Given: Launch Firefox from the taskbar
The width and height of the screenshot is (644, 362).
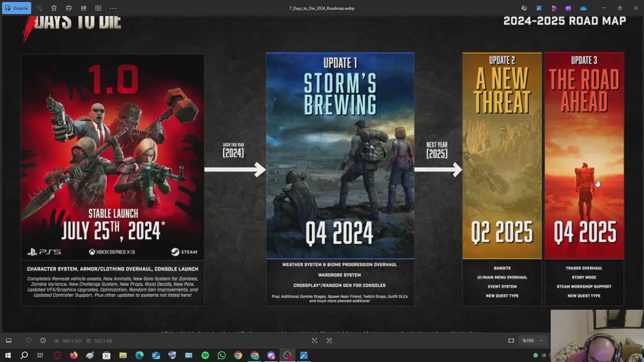Looking at the screenshot, I should pos(73,355).
